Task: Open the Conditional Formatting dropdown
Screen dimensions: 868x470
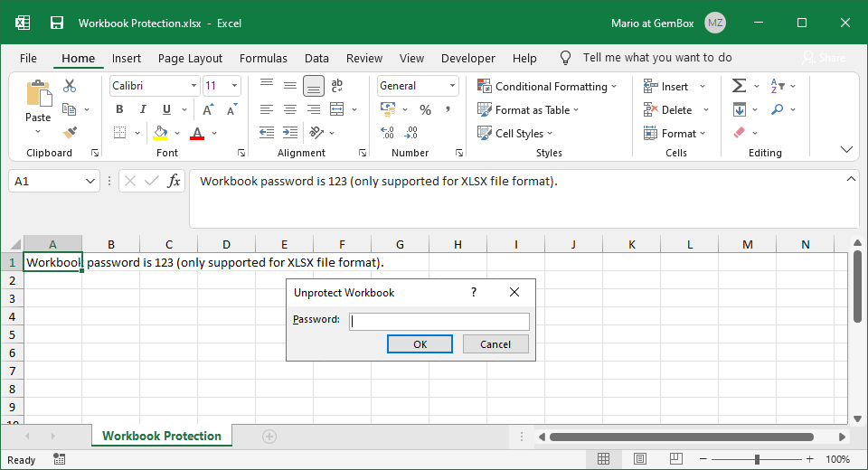Action: pos(547,86)
